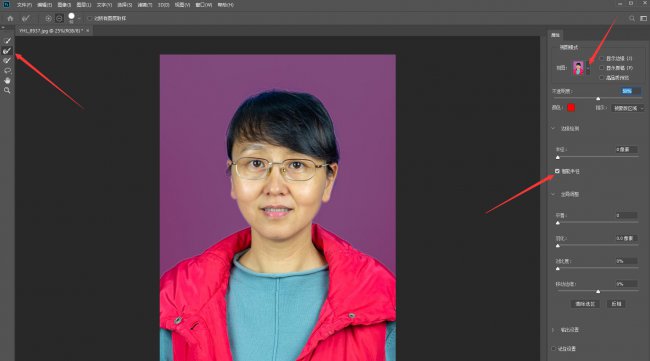650x361 pixels.
Task: Open the 指示 (Indicates) masked areas dropdown
Action: pos(628,108)
